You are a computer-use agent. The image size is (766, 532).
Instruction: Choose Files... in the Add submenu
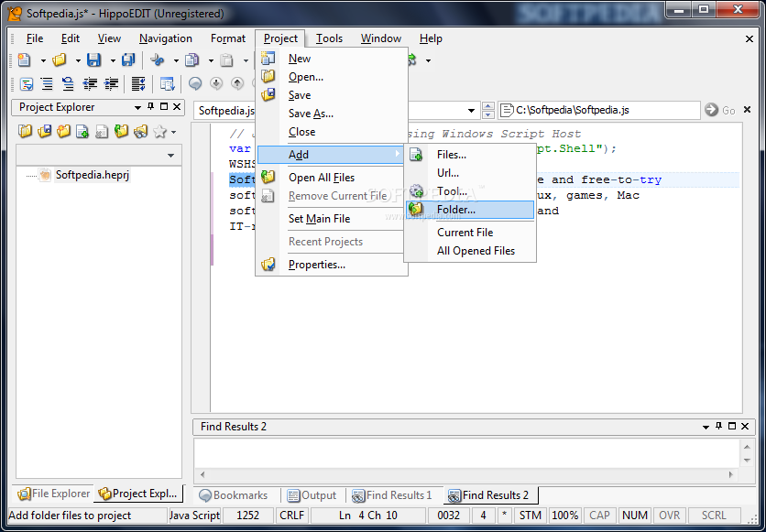click(x=470, y=155)
